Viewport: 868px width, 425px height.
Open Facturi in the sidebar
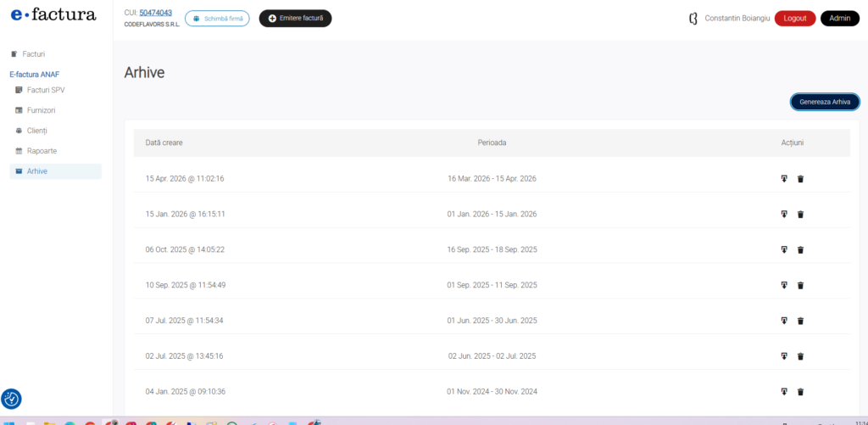point(34,54)
